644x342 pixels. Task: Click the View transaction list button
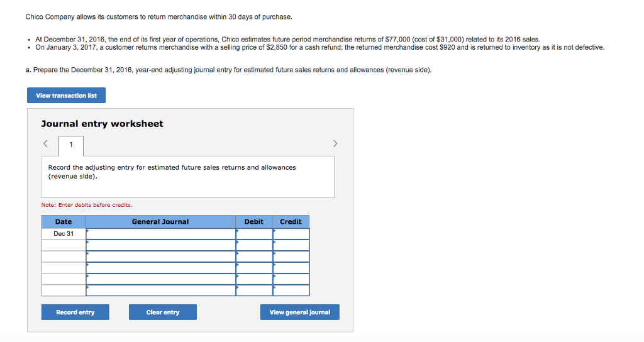[66, 96]
